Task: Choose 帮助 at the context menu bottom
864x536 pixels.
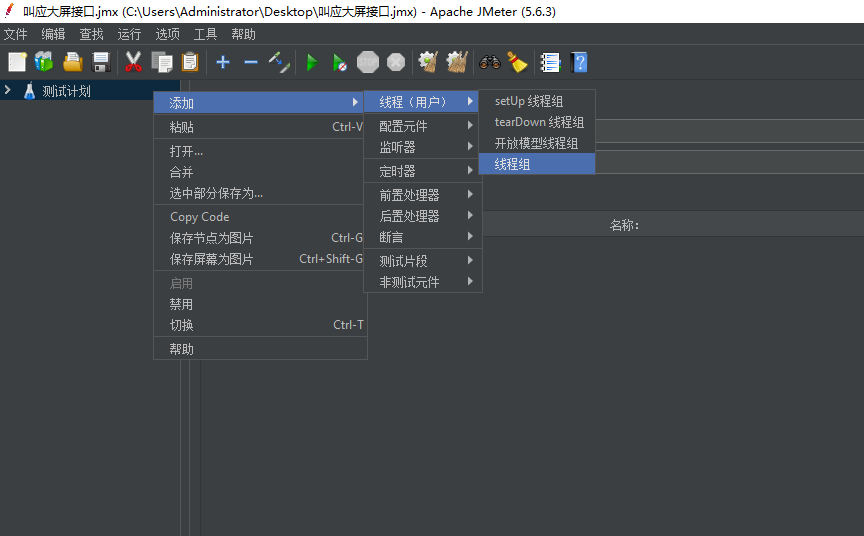Action: [x=259, y=349]
